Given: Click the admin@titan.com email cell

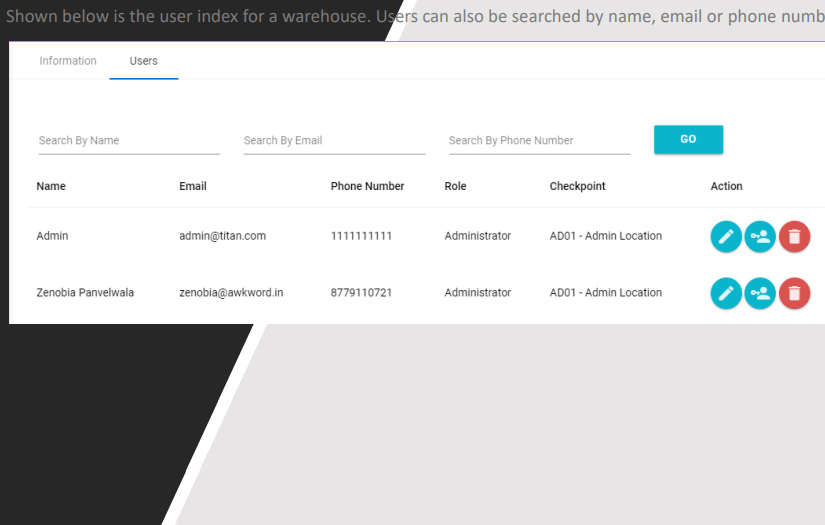Looking at the screenshot, I should (222, 236).
